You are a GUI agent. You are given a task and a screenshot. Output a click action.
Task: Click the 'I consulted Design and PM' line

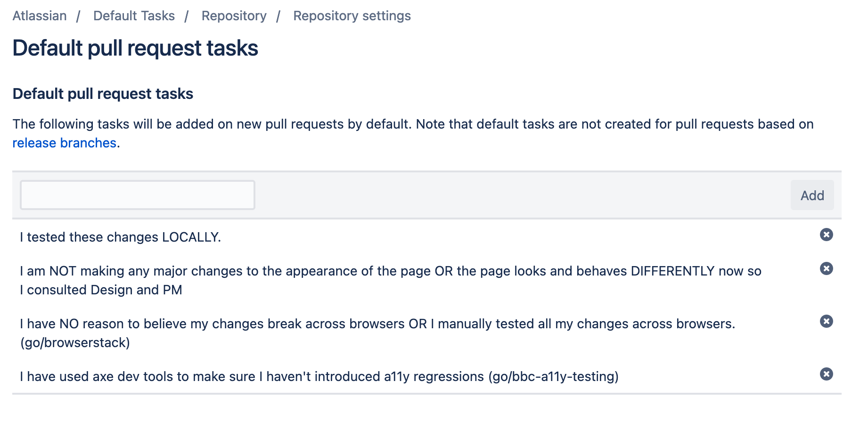101,290
